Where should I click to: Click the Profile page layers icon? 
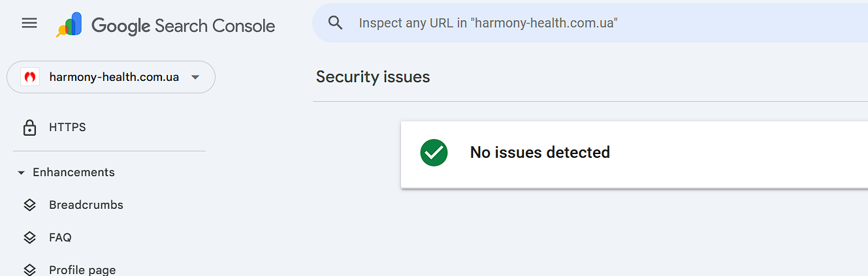tap(29, 269)
